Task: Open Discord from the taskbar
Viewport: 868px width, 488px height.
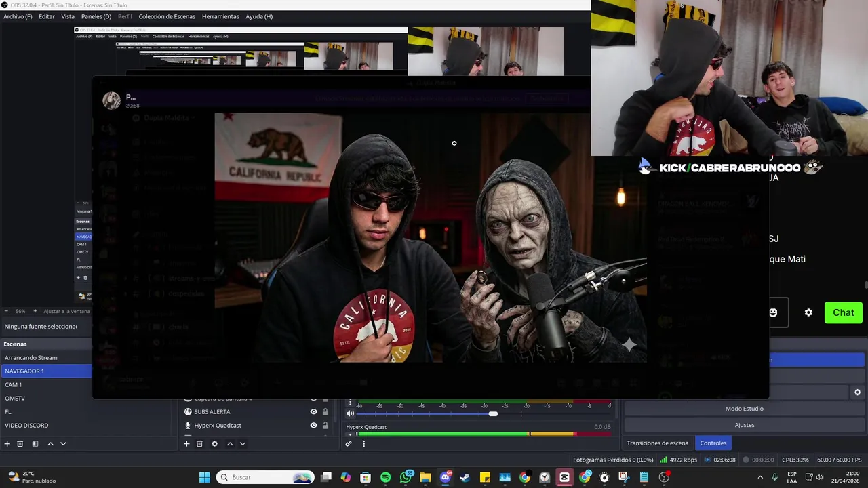Action: pyautogui.click(x=446, y=477)
